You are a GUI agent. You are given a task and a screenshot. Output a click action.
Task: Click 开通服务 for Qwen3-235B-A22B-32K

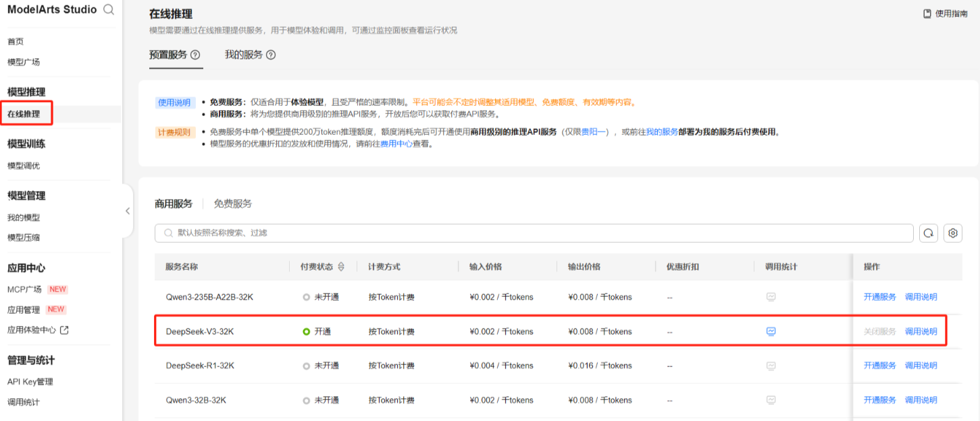pos(880,297)
